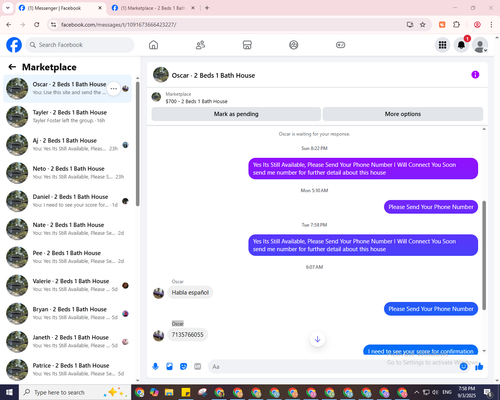Open File Explorer from the taskbar
The image size is (500, 400).
[x=169, y=392]
